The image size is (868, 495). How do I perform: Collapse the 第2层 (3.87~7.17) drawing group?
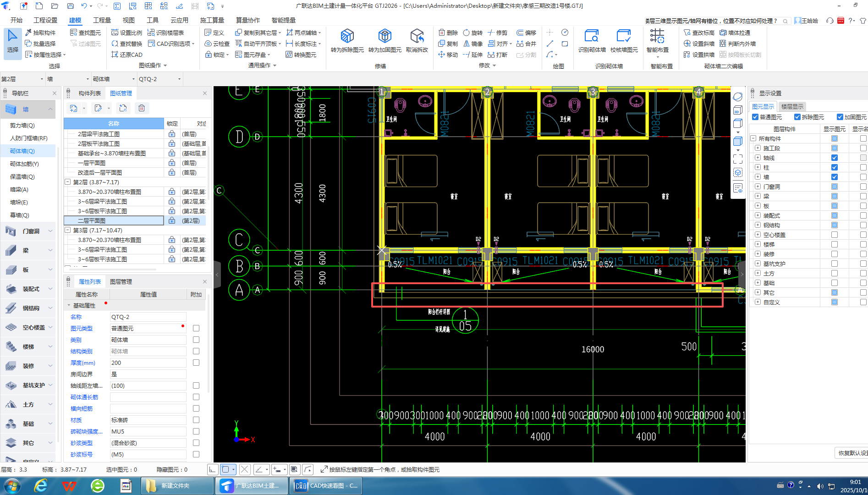coord(68,182)
